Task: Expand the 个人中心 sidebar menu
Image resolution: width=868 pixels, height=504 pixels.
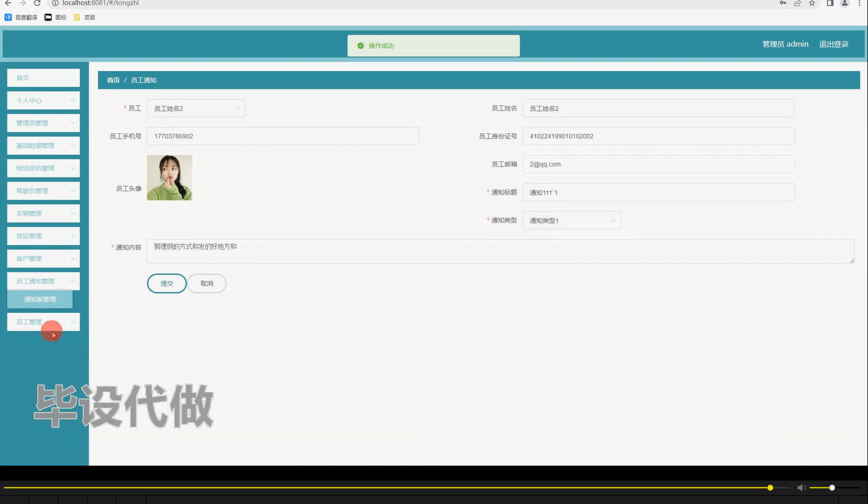Action: 44,100
